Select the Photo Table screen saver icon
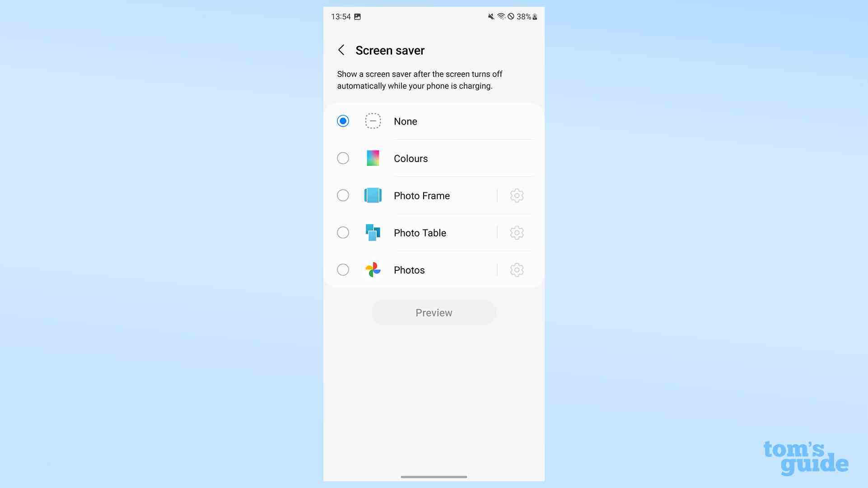The height and width of the screenshot is (488, 868). pos(372,232)
